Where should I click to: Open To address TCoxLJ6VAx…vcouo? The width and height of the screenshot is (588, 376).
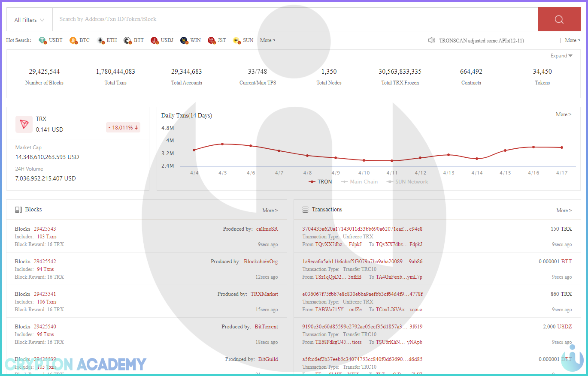click(399, 310)
